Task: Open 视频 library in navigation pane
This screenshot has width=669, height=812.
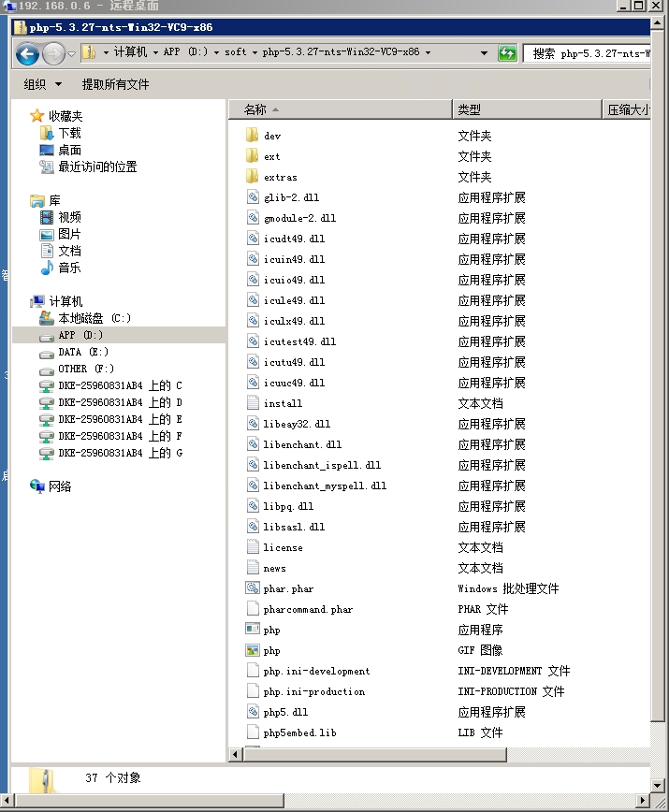Action: [69, 217]
